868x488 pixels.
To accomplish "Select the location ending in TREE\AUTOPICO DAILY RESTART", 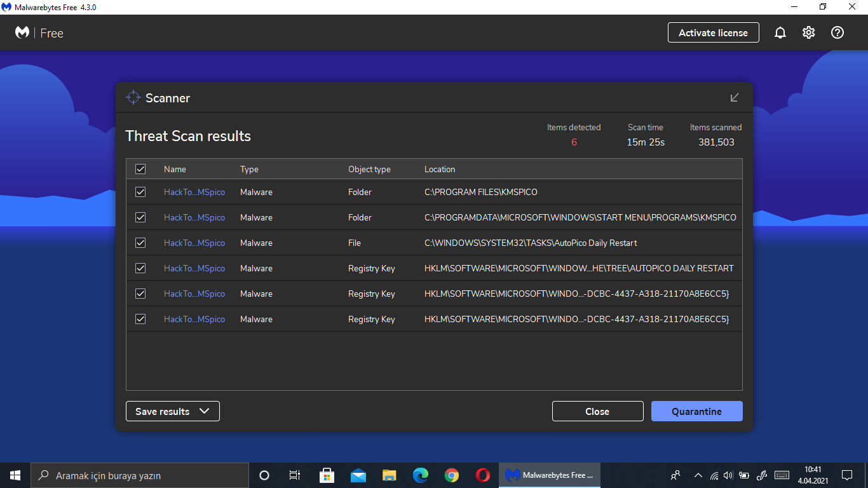I will (x=579, y=268).
